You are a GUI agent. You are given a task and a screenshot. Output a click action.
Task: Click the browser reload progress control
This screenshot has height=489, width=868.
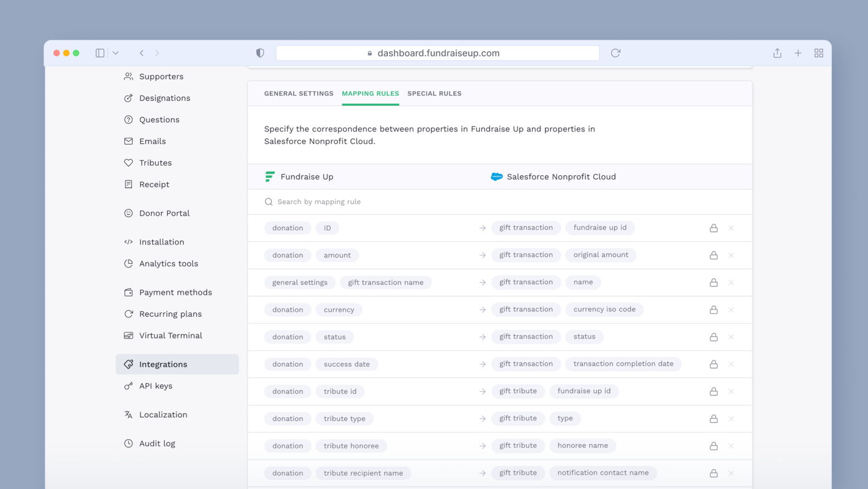615,53
